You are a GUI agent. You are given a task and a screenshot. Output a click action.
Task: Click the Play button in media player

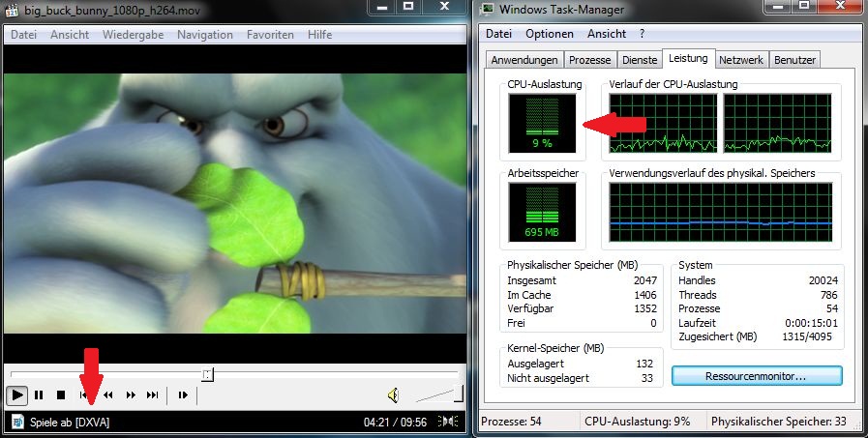point(17,394)
